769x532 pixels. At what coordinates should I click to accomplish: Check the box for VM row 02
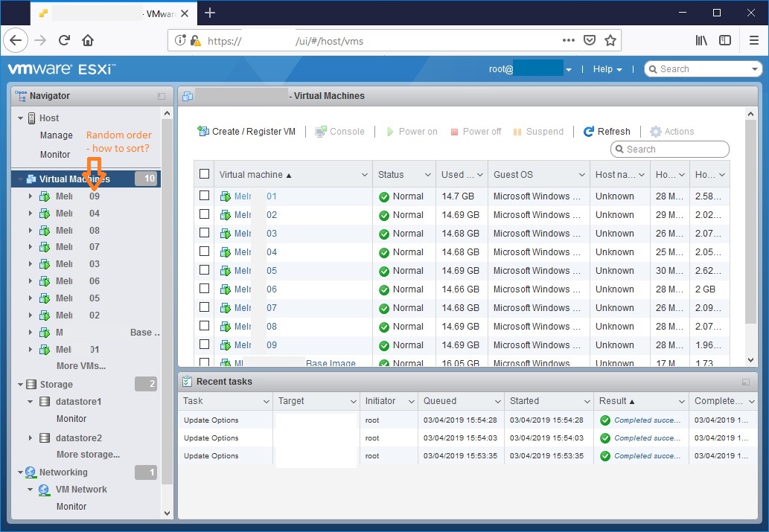[x=205, y=214]
